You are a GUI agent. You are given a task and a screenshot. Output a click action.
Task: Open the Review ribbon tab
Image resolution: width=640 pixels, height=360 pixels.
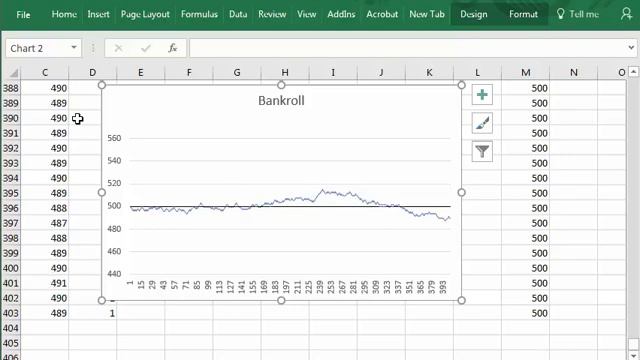point(272,14)
